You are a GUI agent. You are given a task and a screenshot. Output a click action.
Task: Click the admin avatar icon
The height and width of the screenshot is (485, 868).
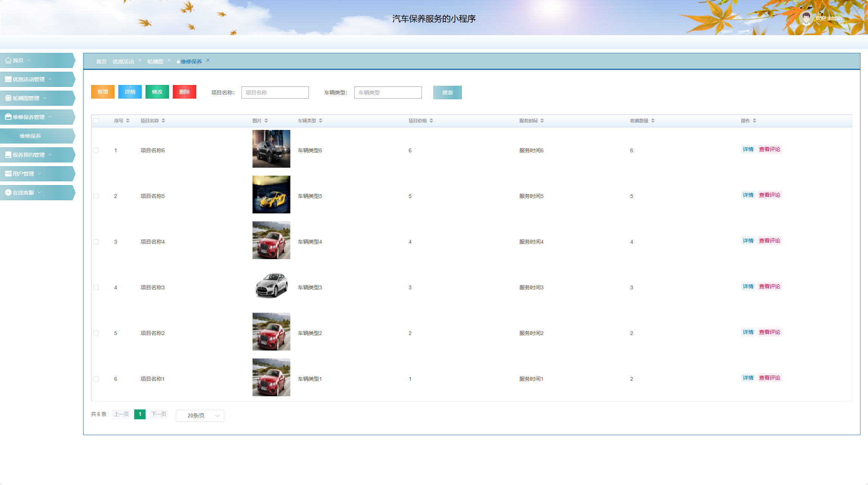pyautogui.click(x=806, y=18)
